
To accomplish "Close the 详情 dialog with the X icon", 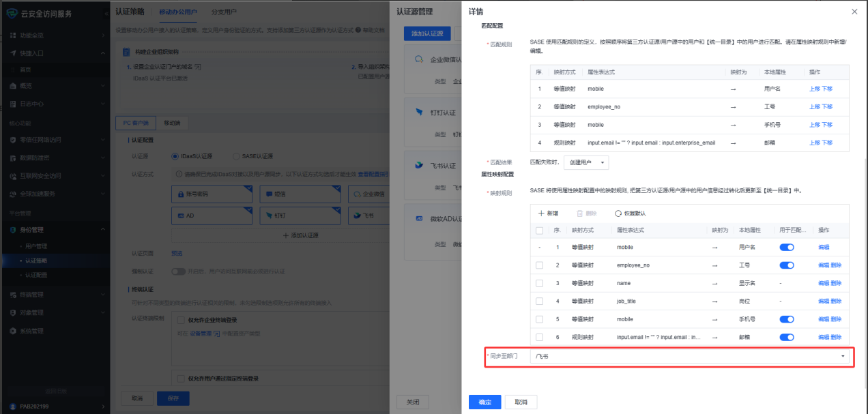I will point(854,12).
